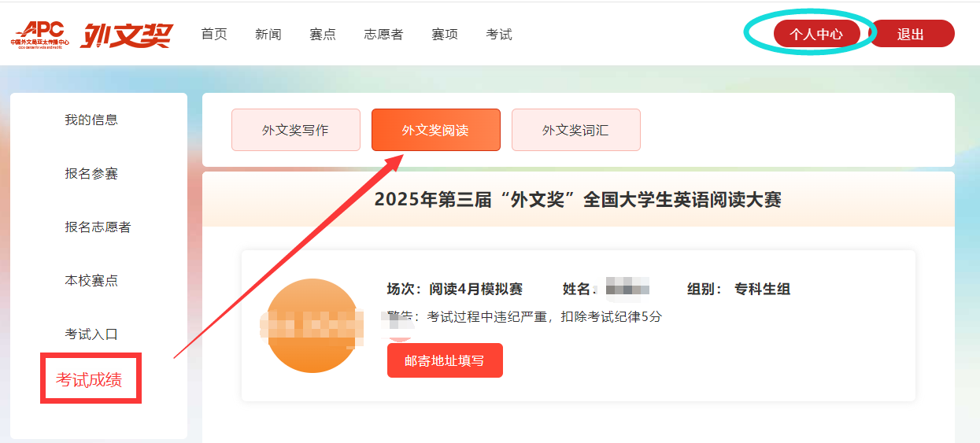Click the APC center logo
The height and width of the screenshot is (443, 980).
click(39, 35)
